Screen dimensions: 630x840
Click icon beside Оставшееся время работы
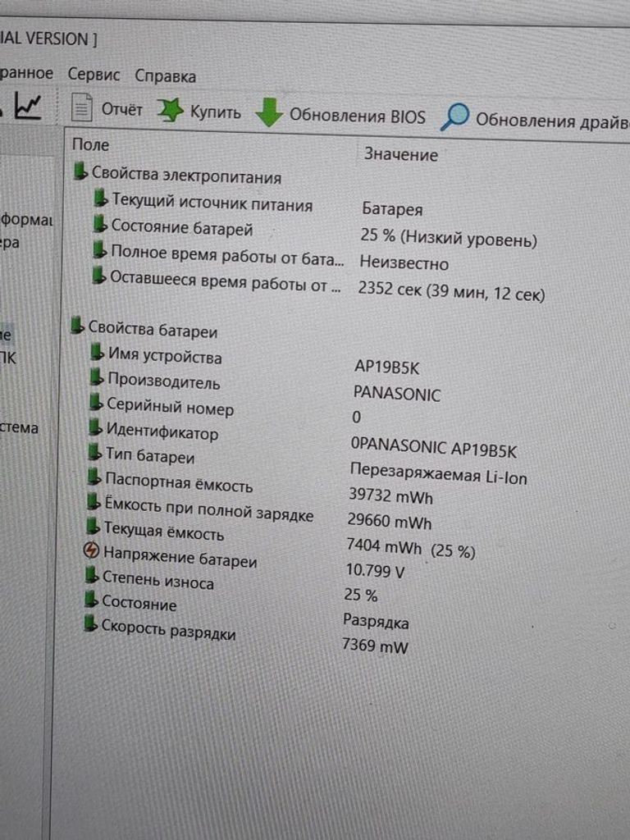[98, 276]
